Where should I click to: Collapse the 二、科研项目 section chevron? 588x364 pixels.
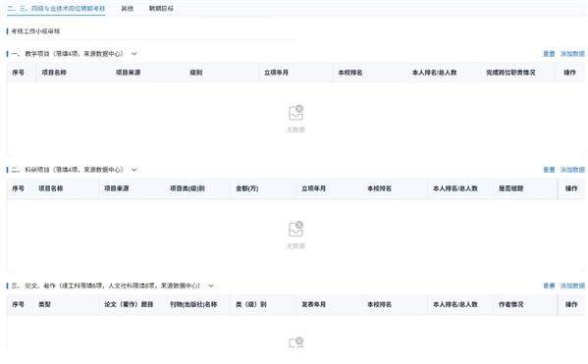[134, 170]
